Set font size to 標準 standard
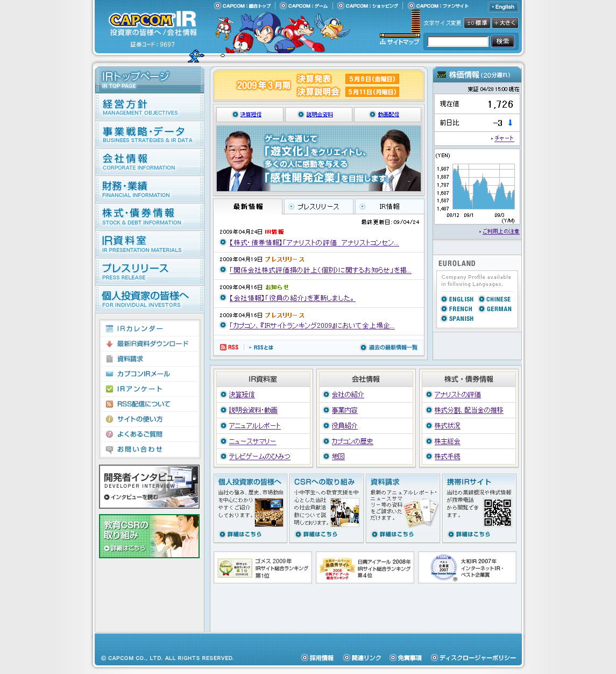Image resolution: width=616 pixels, height=674 pixels. coord(477,23)
